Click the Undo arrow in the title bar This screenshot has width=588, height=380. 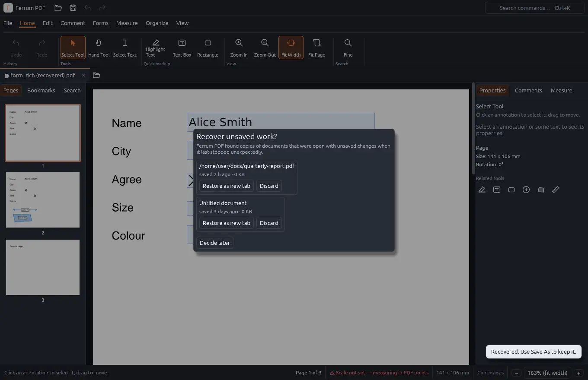click(88, 8)
